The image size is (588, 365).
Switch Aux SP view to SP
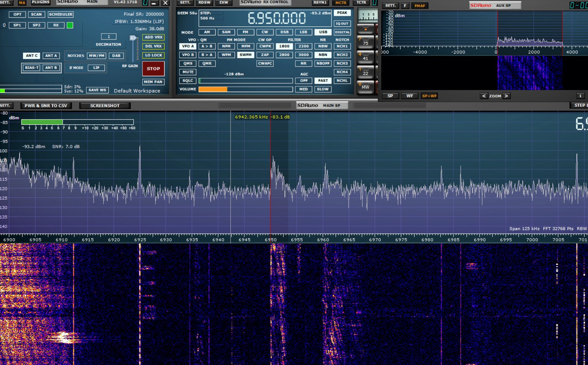(x=390, y=96)
